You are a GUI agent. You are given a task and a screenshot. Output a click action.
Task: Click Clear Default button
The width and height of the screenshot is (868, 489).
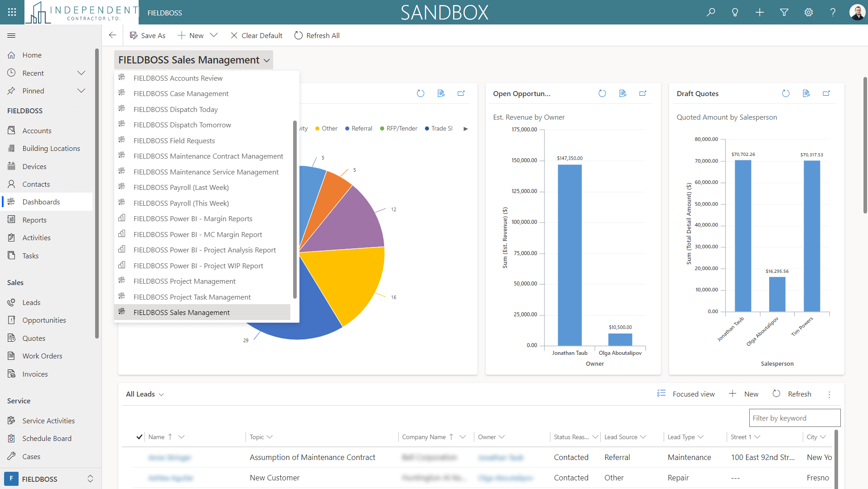click(x=256, y=35)
